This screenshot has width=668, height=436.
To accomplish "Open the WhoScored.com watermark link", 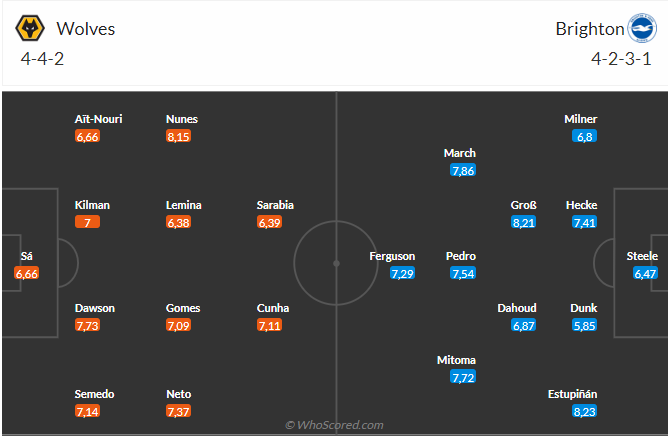I will 334,425.
